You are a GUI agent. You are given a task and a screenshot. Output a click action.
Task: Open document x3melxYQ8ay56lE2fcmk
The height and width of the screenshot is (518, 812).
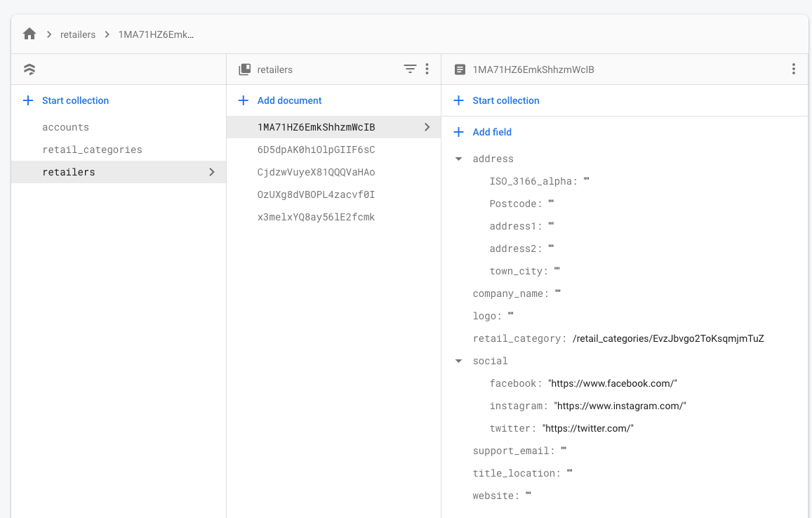tap(316, 217)
